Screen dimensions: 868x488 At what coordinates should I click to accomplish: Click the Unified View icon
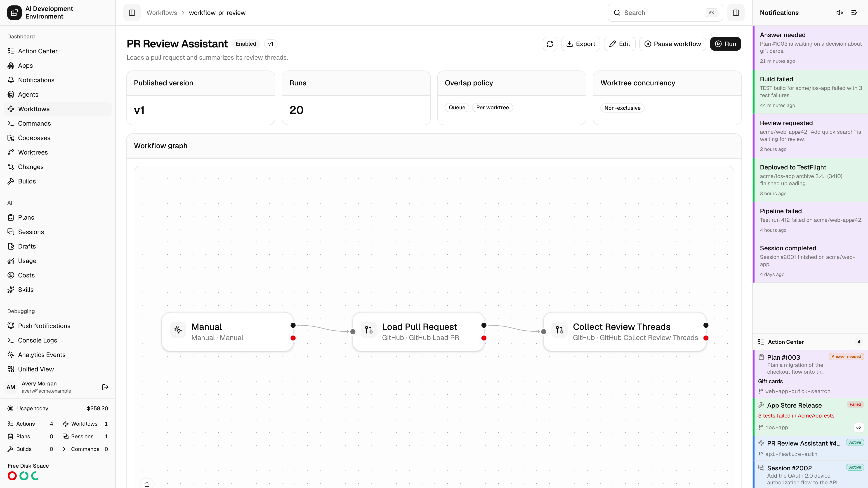(x=11, y=369)
